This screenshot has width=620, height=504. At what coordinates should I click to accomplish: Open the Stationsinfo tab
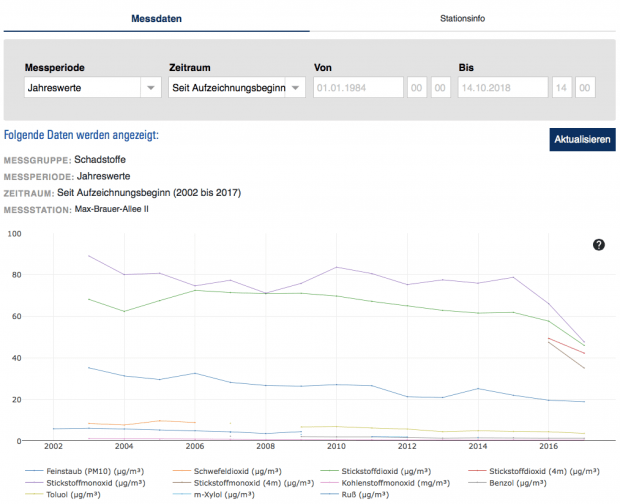tap(465, 19)
